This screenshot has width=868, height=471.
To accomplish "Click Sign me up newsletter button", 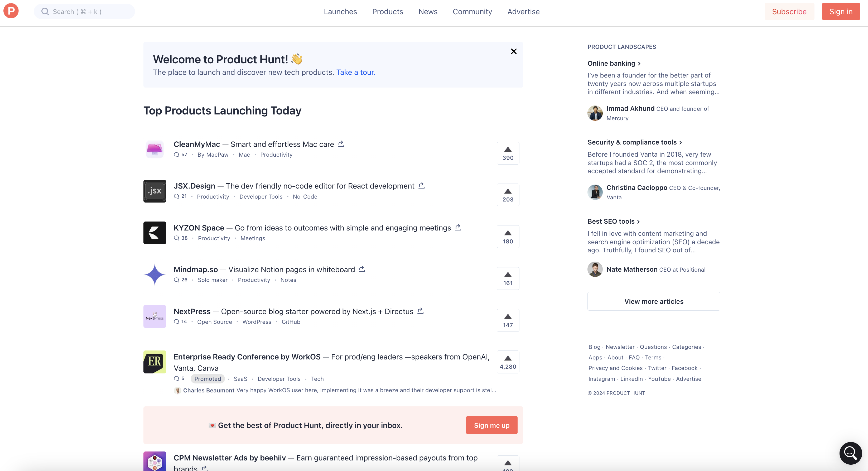I will pyautogui.click(x=492, y=425).
